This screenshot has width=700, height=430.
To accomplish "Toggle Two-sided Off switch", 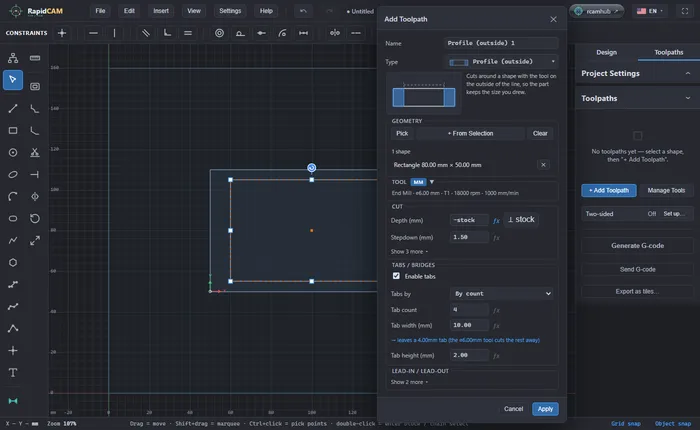I will (652, 214).
